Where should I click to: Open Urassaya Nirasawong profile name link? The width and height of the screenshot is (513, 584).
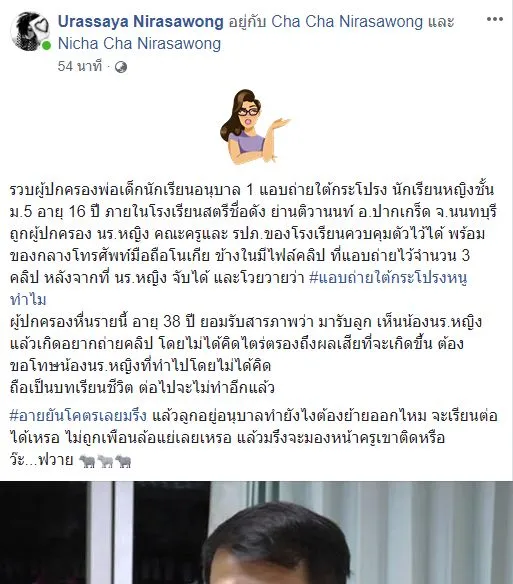click(140, 22)
